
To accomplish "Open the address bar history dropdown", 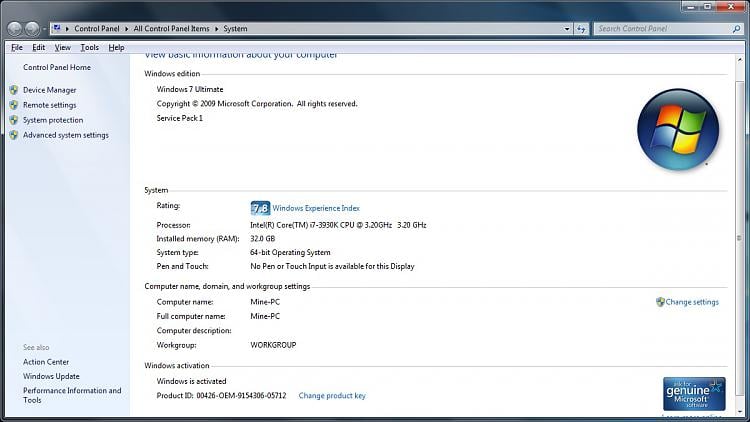I will [x=567, y=29].
